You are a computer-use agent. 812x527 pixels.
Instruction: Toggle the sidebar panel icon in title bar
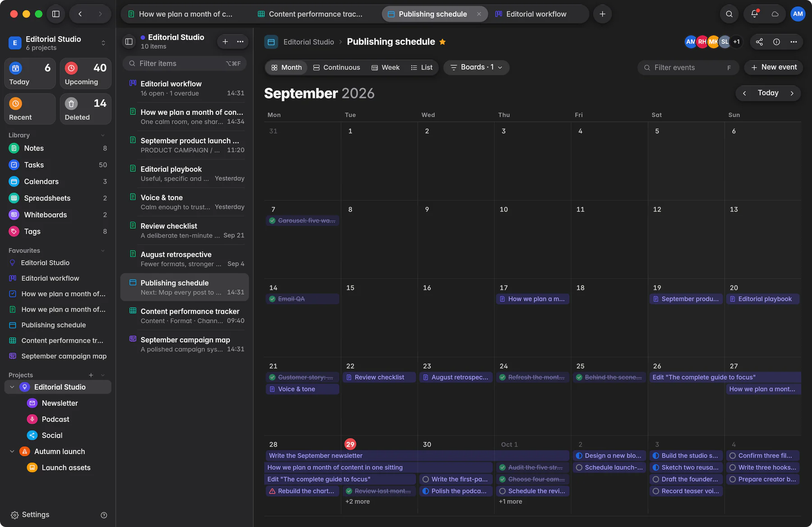pos(56,14)
